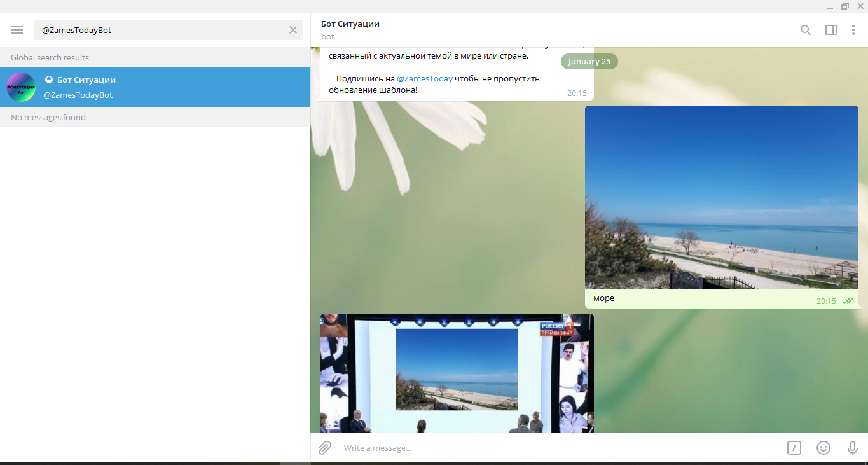
Task: Click the @ZamesTodayBot search input
Action: point(159,30)
